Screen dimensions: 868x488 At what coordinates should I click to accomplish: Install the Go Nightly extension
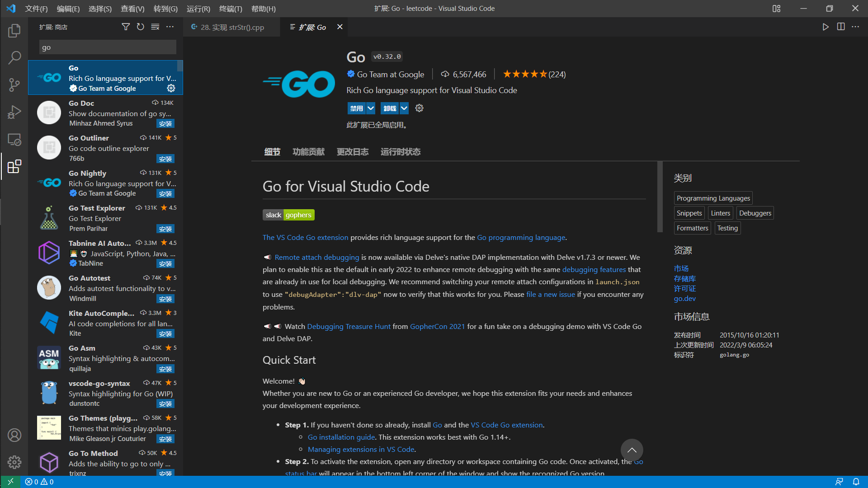tap(165, 194)
